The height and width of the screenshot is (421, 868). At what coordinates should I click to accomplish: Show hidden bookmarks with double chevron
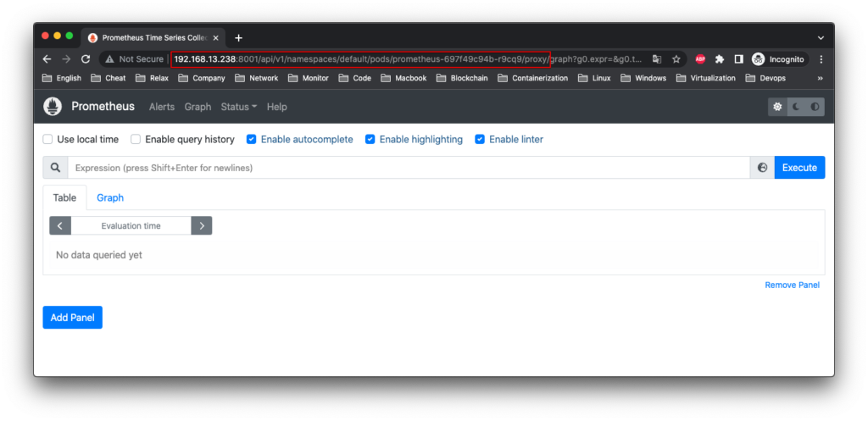coord(820,78)
